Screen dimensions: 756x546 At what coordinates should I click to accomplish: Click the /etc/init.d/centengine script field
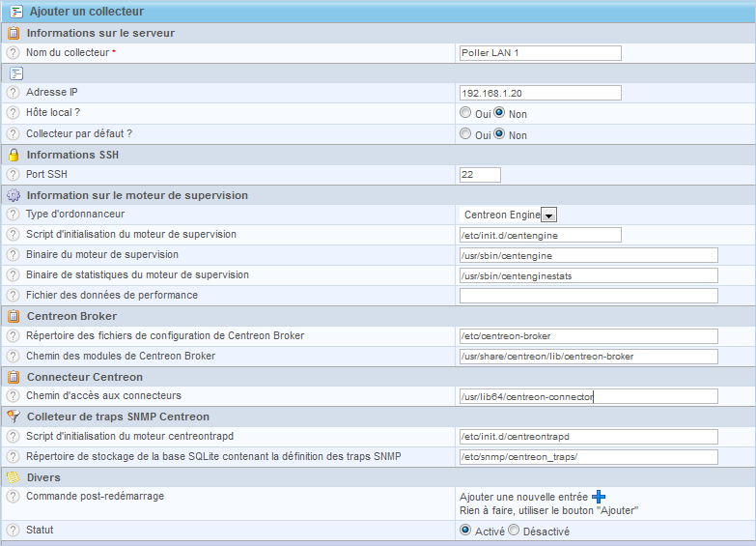coord(541,235)
